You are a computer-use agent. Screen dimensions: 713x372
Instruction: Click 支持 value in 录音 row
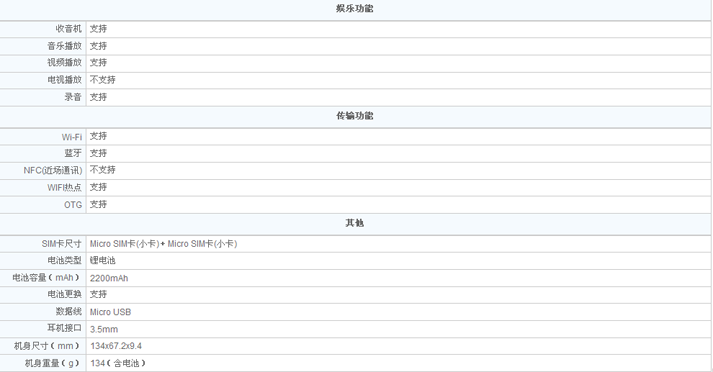click(x=98, y=97)
